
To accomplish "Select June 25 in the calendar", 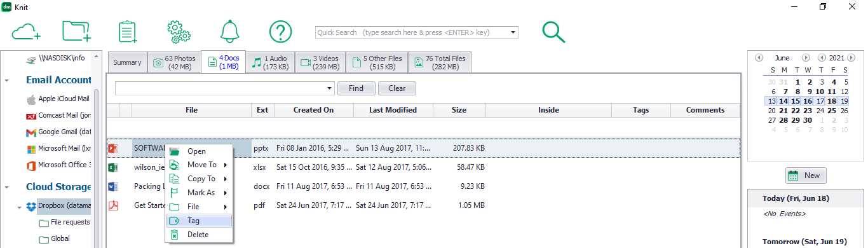I will coord(832,110).
